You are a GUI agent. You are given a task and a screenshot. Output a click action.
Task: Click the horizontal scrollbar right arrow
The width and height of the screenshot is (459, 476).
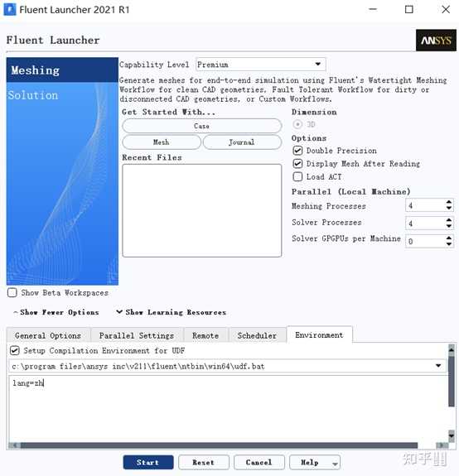click(x=442, y=445)
